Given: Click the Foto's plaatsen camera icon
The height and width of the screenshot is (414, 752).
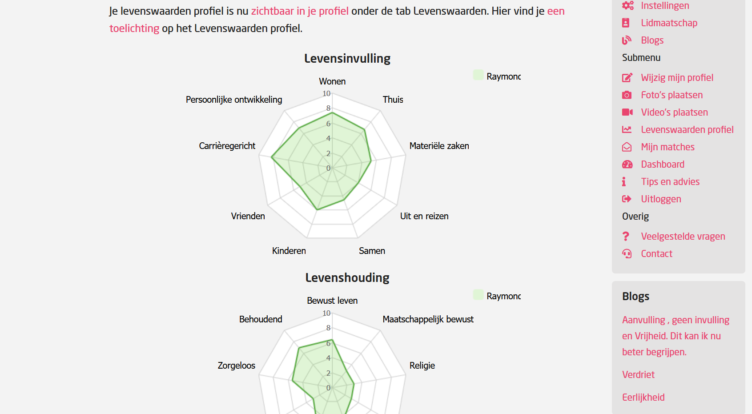Looking at the screenshot, I should click(x=627, y=95).
